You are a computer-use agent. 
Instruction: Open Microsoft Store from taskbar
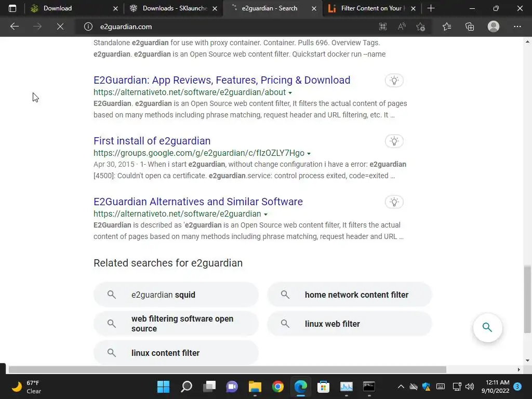point(323,387)
